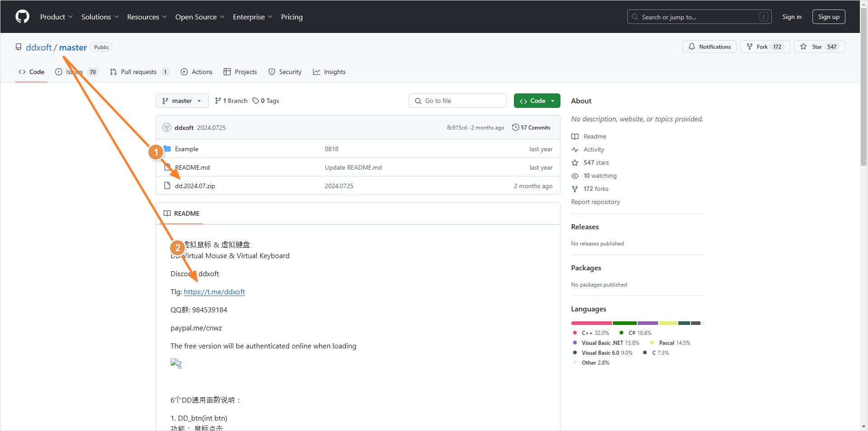Open the Readme link in About

coord(589,136)
